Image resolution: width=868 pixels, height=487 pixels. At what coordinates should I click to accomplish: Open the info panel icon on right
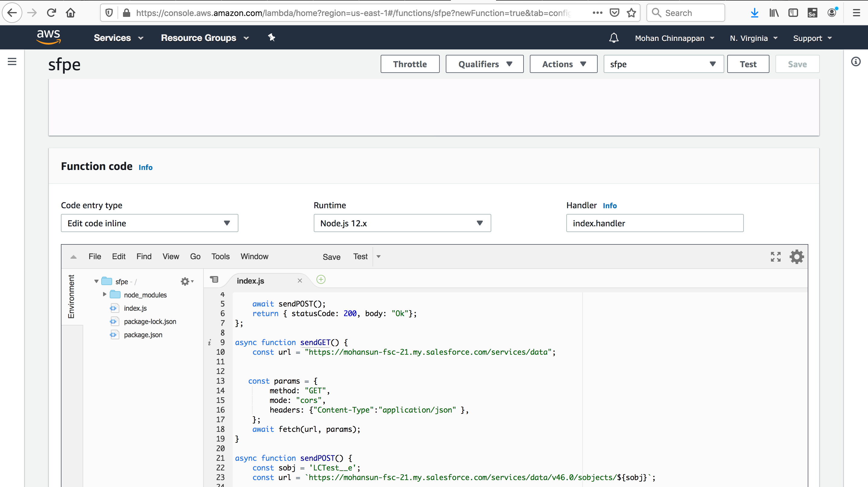tap(856, 61)
